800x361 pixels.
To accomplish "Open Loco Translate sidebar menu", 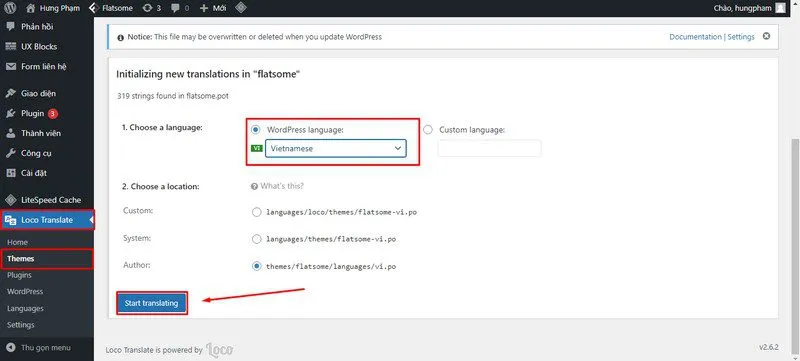I will point(47,220).
